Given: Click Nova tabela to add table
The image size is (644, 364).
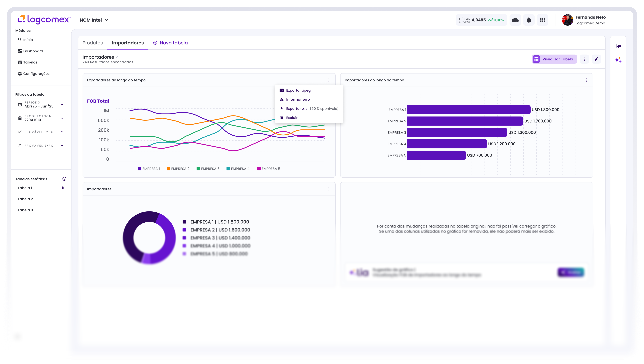Looking at the screenshot, I should 170,43.
